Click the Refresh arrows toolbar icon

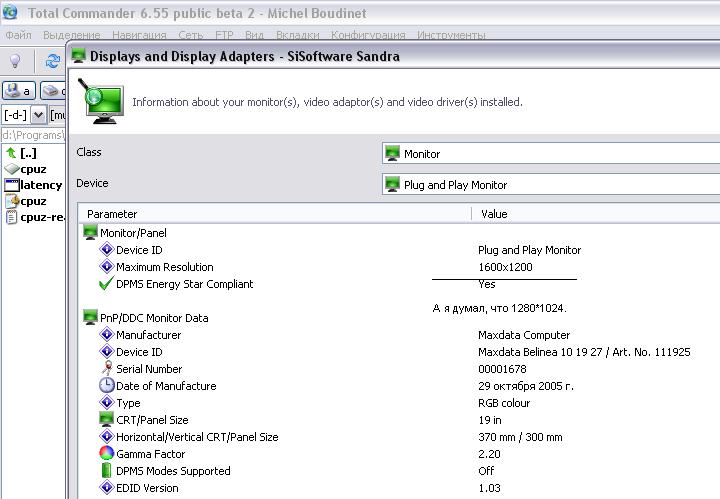click(52, 61)
